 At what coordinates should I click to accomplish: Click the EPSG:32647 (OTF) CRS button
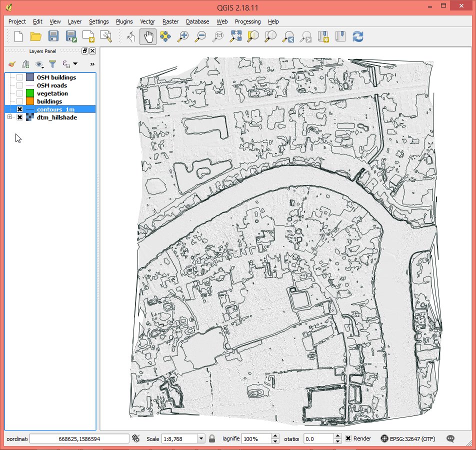408,438
